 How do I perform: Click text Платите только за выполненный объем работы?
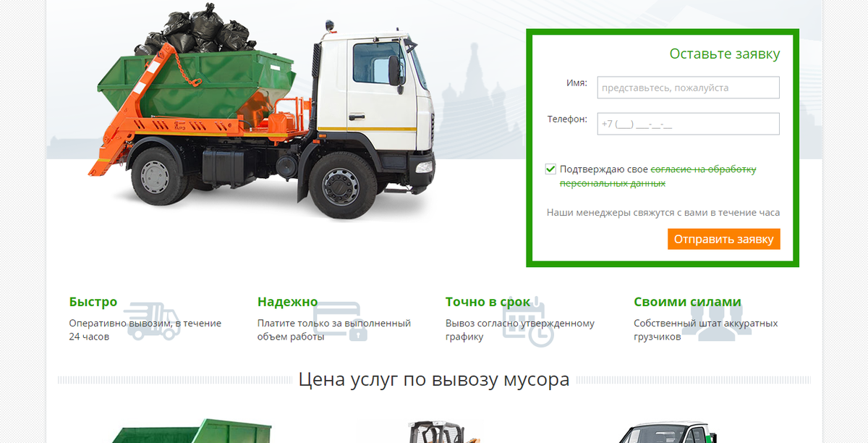pos(334,330)
